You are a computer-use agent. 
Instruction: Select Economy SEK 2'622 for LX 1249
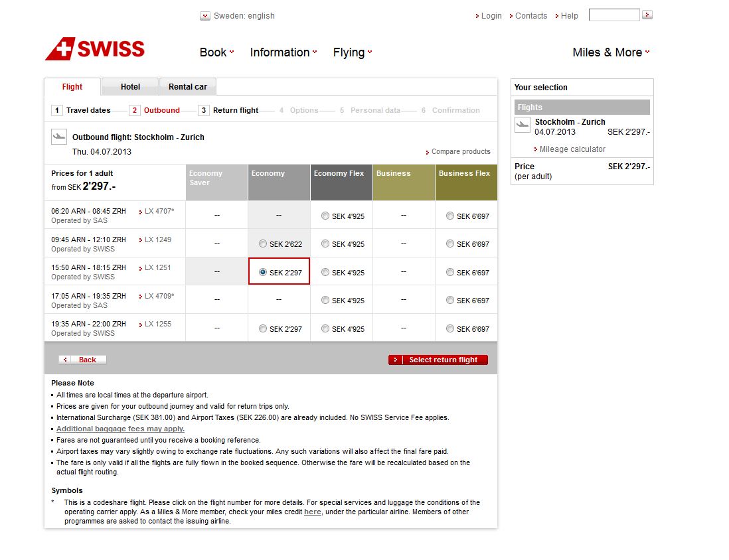coord(264,244)
